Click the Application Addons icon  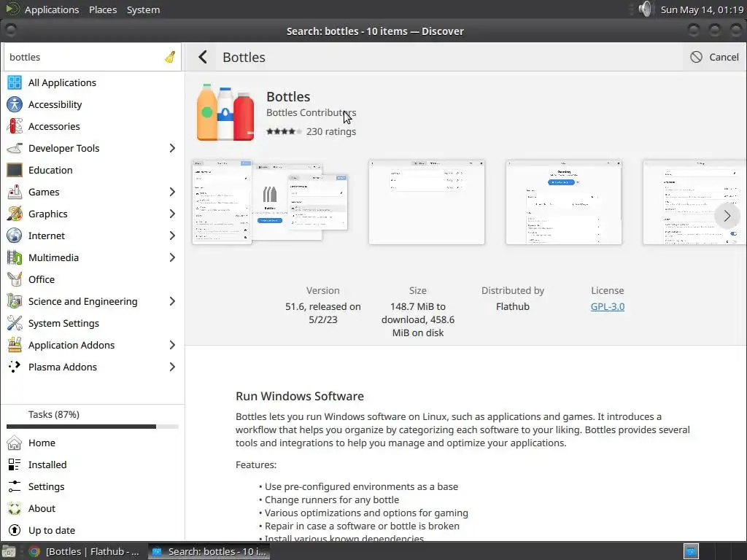[15, 345]
